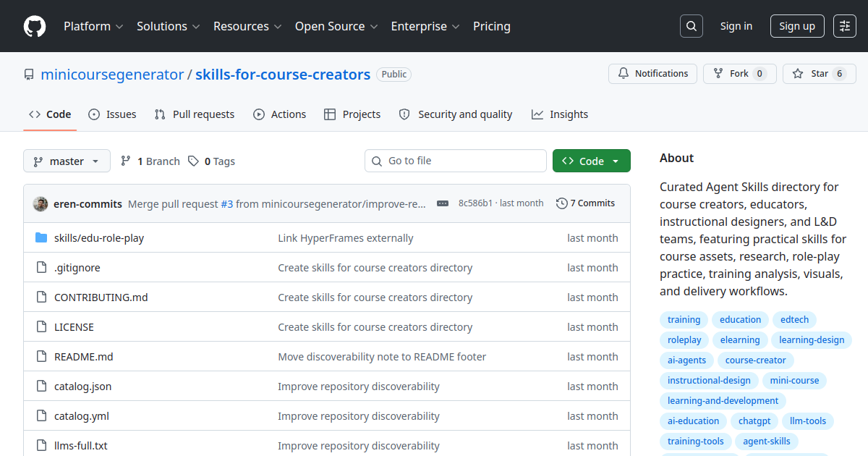Click the file icon for CONTRIBUTING.md
This screenshot has height=456, width=868.
pos(41,297)
